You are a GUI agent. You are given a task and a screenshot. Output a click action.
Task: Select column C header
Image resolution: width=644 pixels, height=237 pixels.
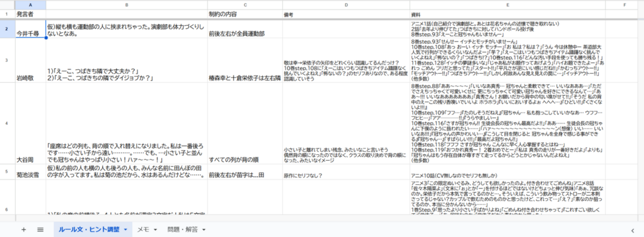pyautogui.click(x=245, y=4)
